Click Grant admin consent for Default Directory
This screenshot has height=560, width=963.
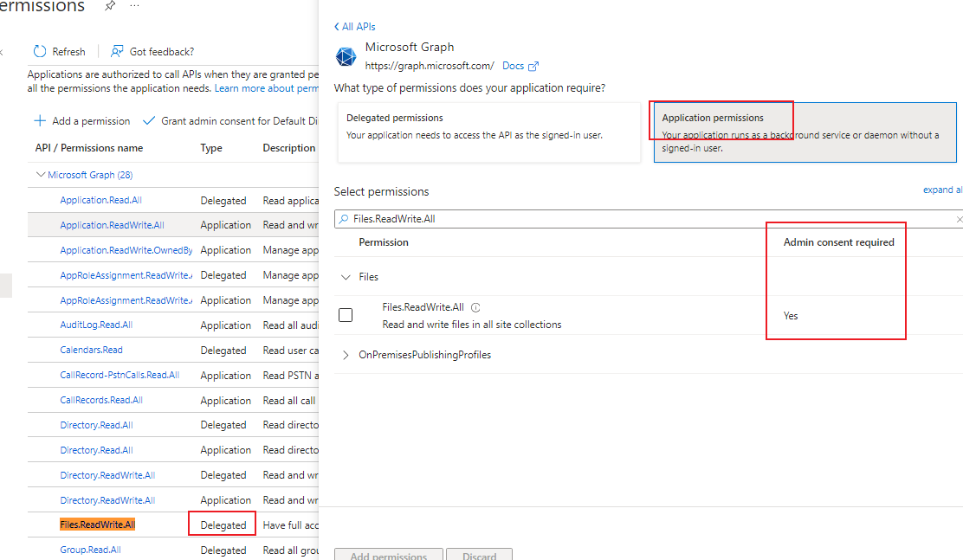[x=231, y=120]
